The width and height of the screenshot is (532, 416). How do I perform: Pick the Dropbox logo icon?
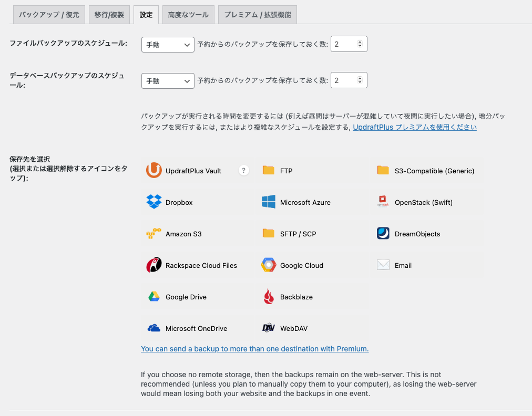pyautogui.click(x=154, y=202)
